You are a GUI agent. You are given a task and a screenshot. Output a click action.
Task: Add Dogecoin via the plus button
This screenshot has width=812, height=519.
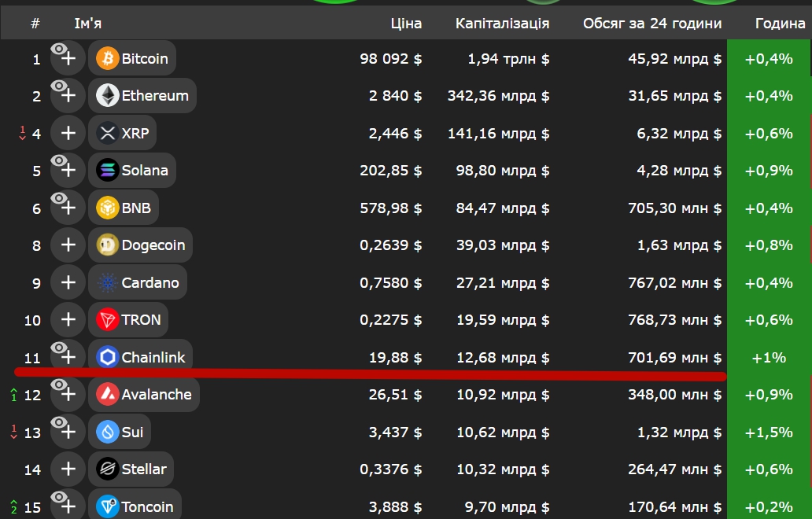pos(68,245)
